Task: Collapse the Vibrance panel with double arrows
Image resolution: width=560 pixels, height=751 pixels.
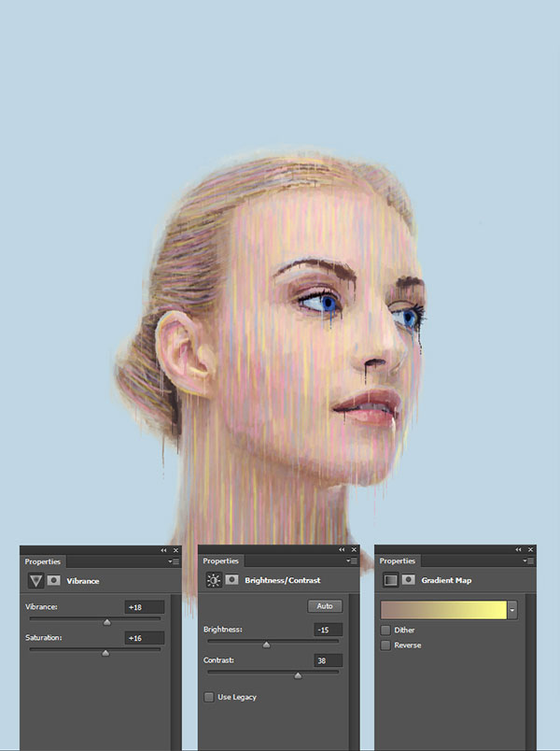Action: (163, 550)
